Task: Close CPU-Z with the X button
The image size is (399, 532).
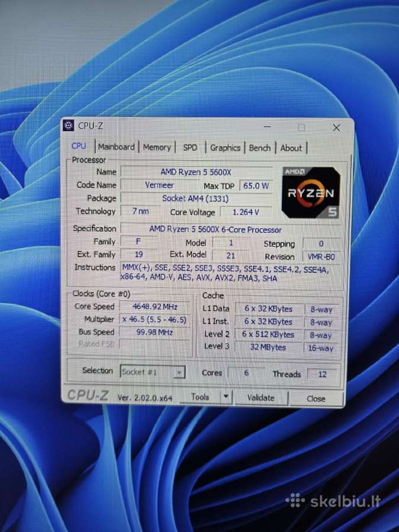Action: (x=336, y=128)
